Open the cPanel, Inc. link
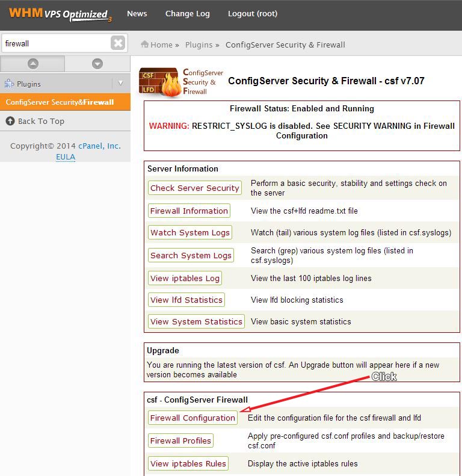 pos(100,146)
